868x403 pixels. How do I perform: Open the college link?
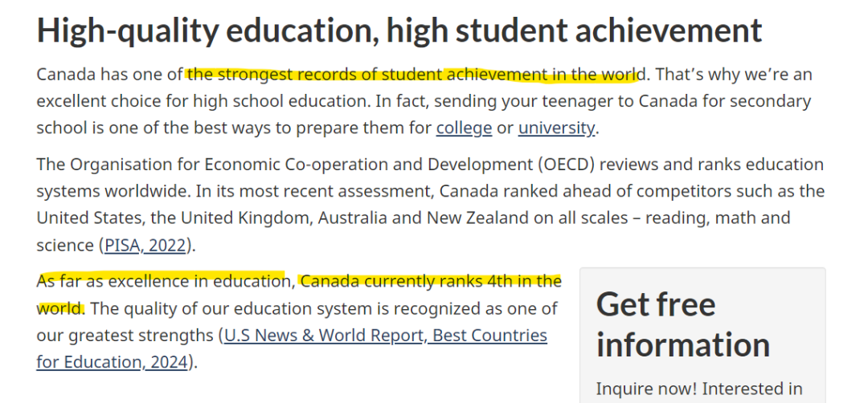click(464, 128)
